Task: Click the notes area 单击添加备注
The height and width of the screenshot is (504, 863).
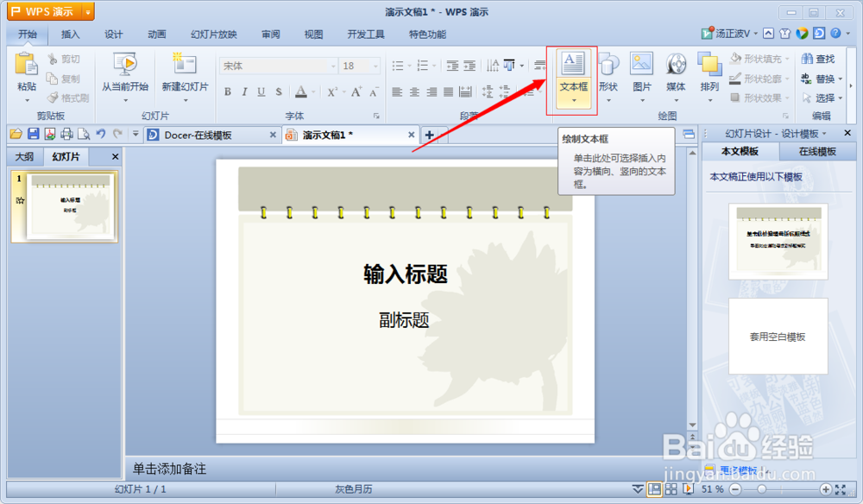Action: (169, 469)
